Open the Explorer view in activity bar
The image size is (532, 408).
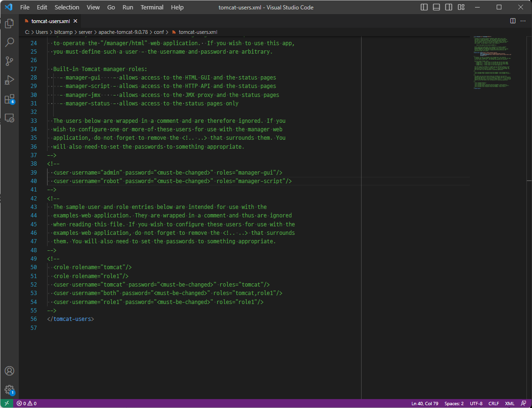[x=9, y=24]
